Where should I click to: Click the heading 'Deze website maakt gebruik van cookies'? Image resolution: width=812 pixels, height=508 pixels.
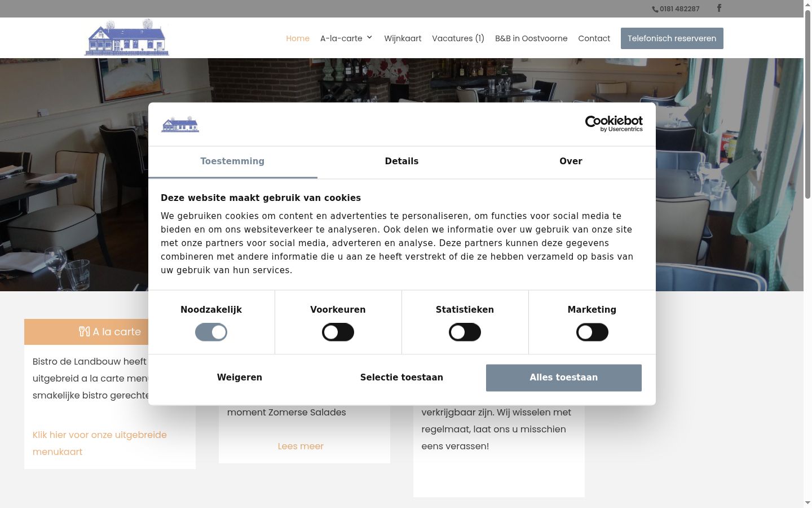pos(261,198)
